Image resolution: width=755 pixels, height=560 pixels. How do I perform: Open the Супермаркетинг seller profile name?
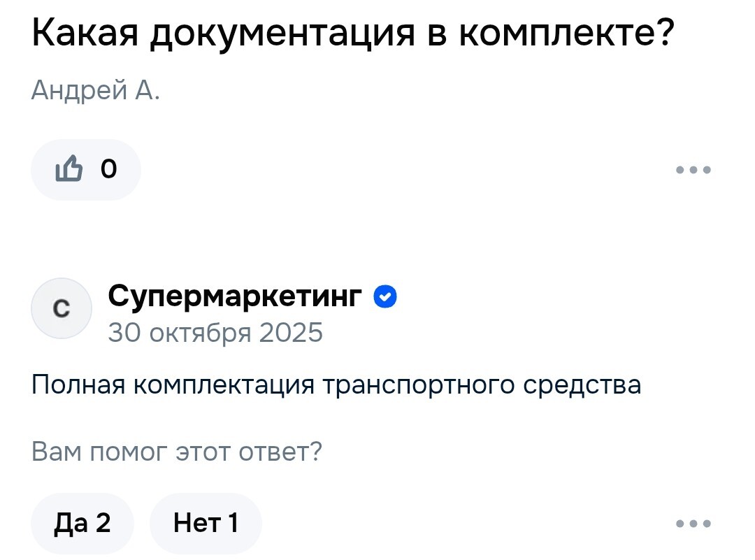(x=236, y=297)
